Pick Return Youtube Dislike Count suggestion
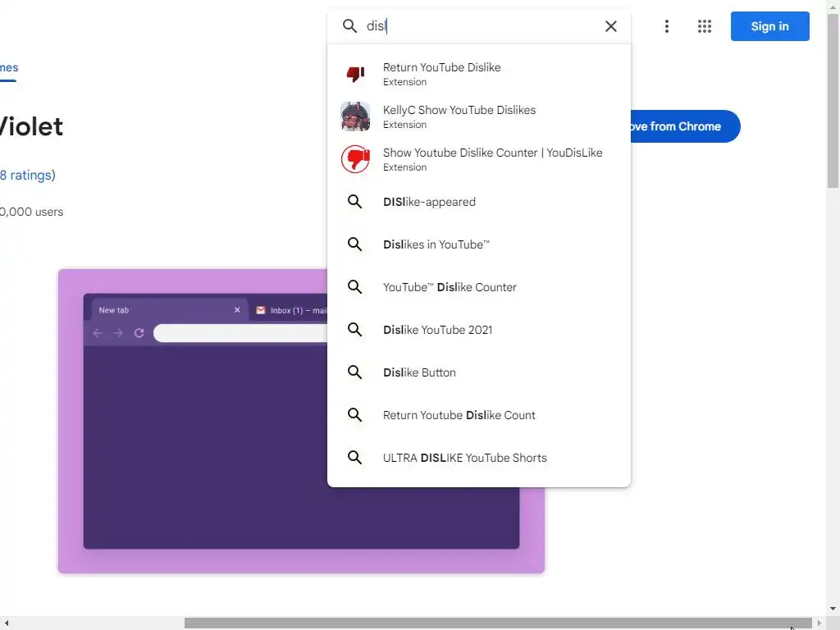840x630 pixels. click(479, 415)
